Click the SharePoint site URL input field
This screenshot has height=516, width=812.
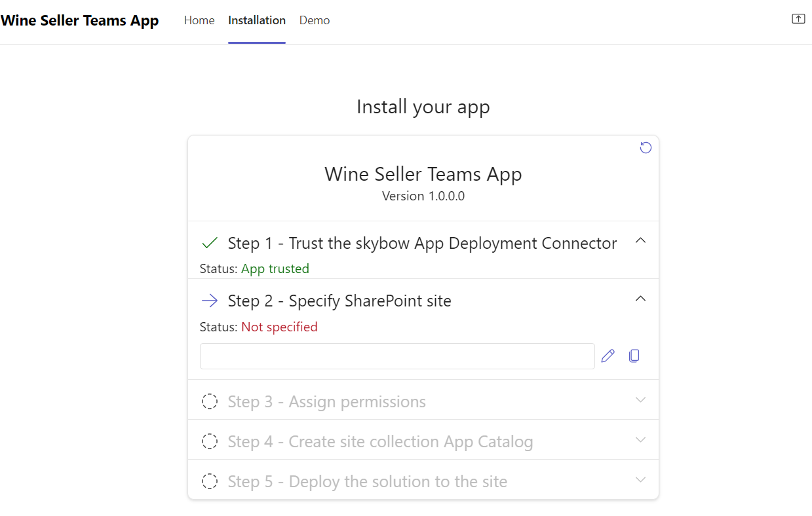[397, 356]
